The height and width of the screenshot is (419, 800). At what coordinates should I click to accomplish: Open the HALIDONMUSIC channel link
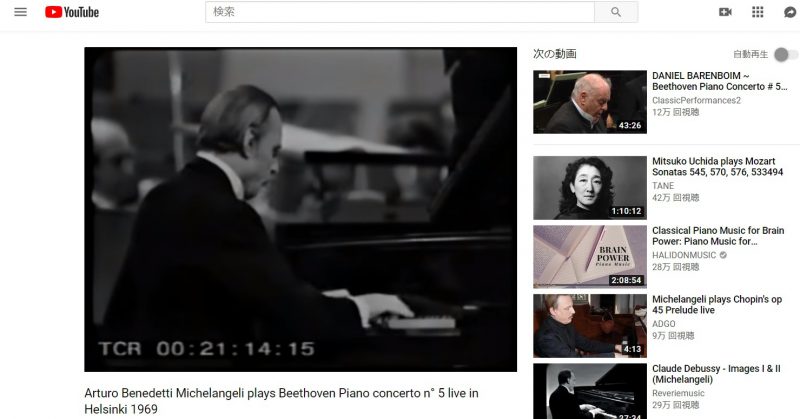(684, 255)
